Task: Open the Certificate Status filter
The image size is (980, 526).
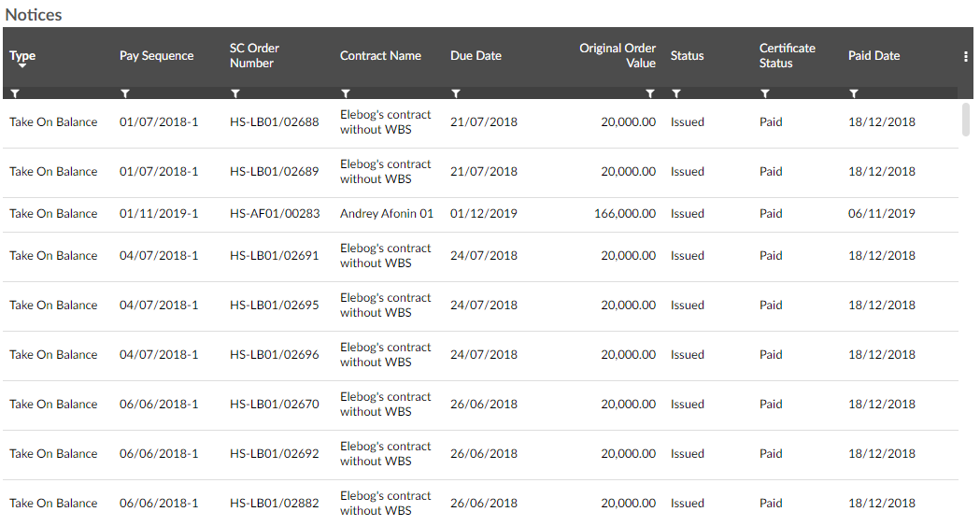Action: pos(765,93)
